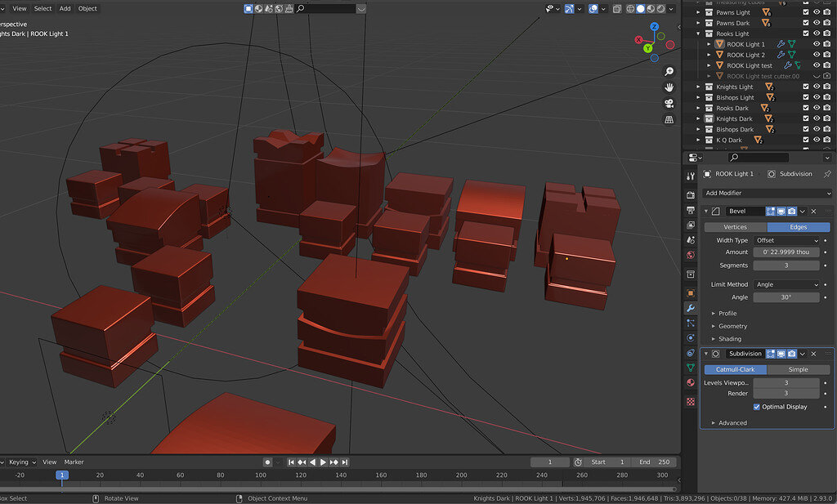837x504 pixels.
Task: Switch perspective/orthographic with grid icon
Action: point(669,119)
